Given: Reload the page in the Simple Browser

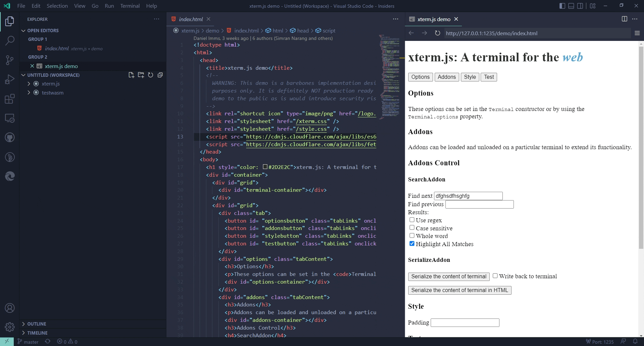Looking at the screenshot, I should point(437,33).
